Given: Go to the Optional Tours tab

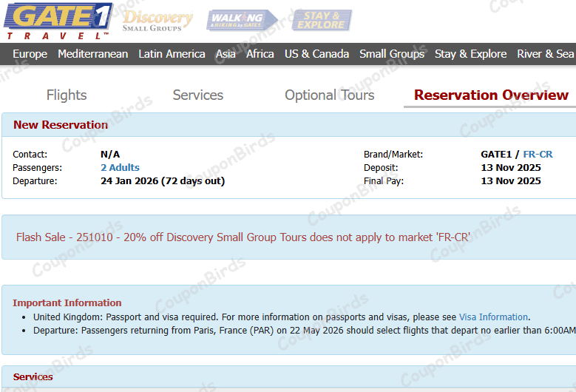Looking at the screenshot, I should (x=329, y=95).
